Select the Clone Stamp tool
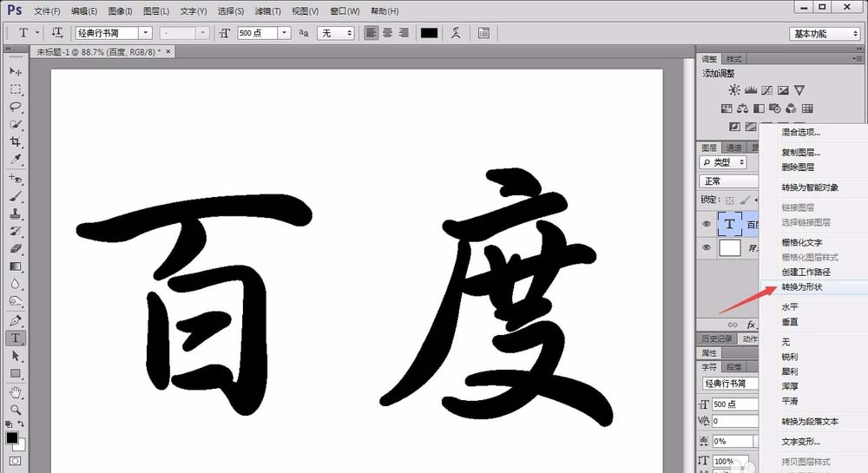The image size is (868, 473). 16,214
